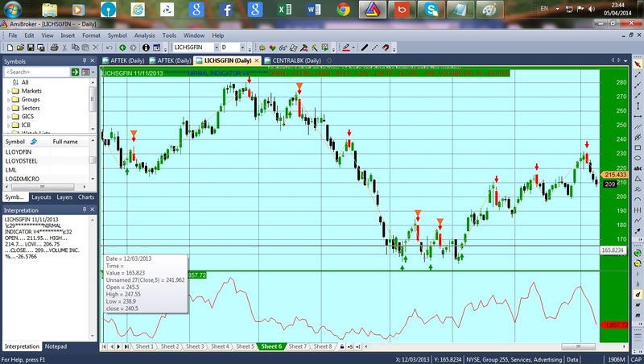Open the Charts panel tab

[86, 197]
